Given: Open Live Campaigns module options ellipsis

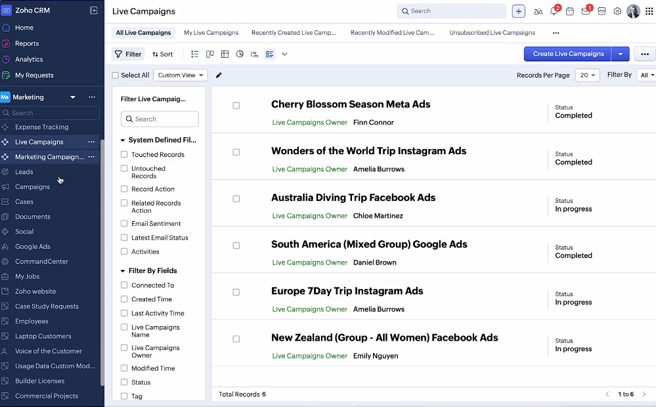Looking at the screenshot, I should [91, 142].
